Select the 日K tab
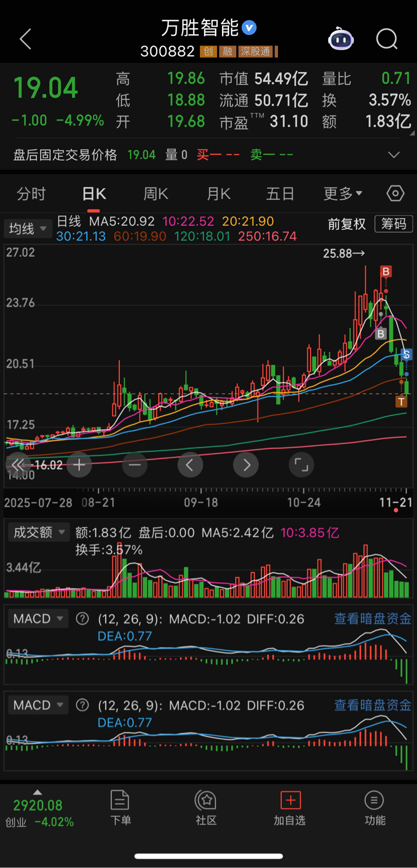417x868 pixels. 94,194
